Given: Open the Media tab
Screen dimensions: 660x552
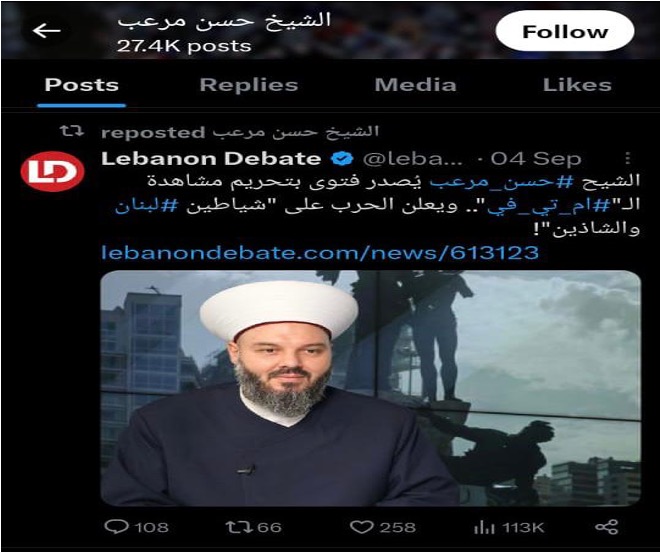Looking at the screenshot, I should coord(415,85).
